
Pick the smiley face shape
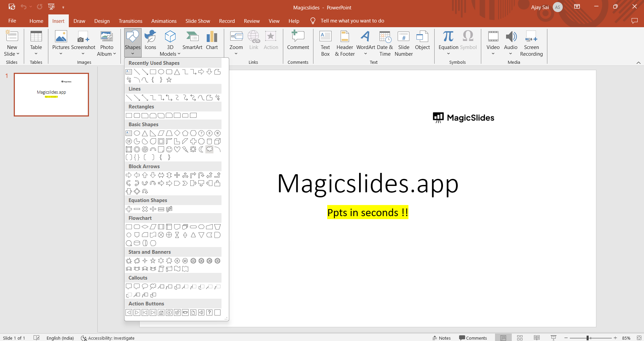click(169, 149)
